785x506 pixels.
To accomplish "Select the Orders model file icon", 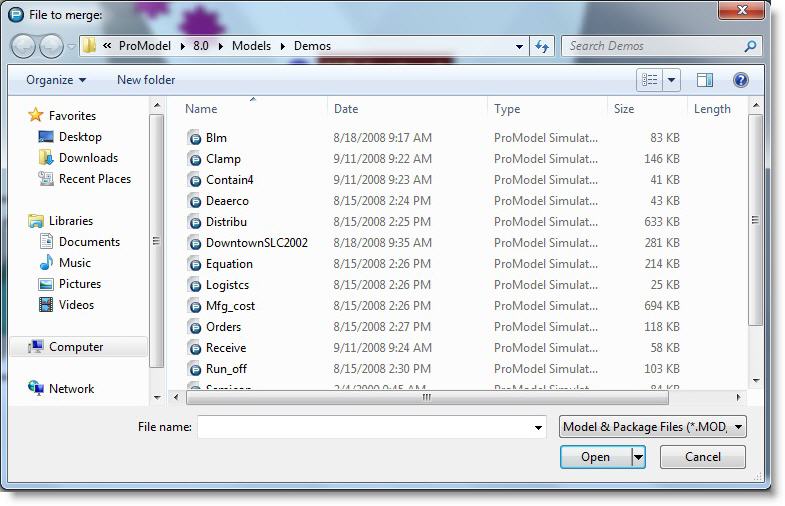I will [x=194, y=327].
